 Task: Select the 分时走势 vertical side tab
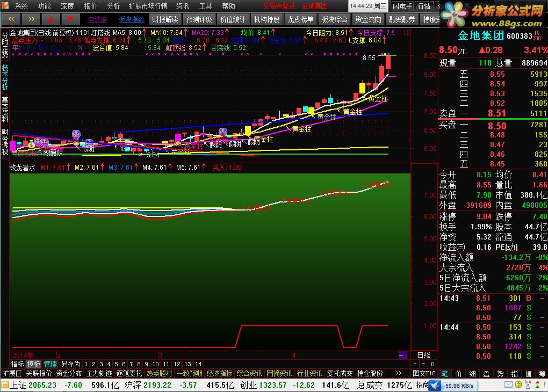(x=5, y=45)
